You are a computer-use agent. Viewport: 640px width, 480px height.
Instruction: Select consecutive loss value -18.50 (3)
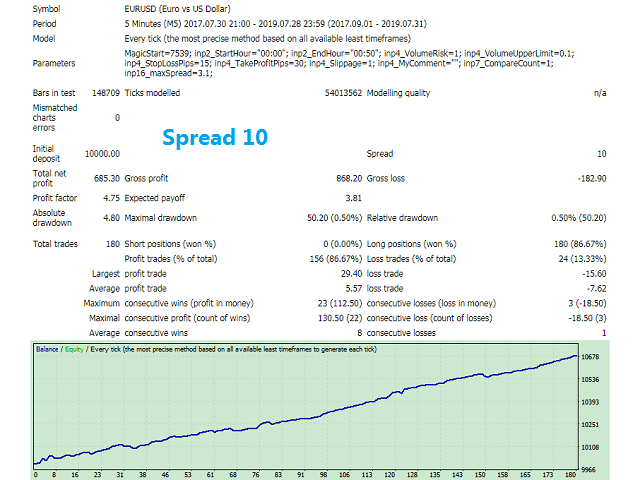pyautogui.click(x=587, y=318)
